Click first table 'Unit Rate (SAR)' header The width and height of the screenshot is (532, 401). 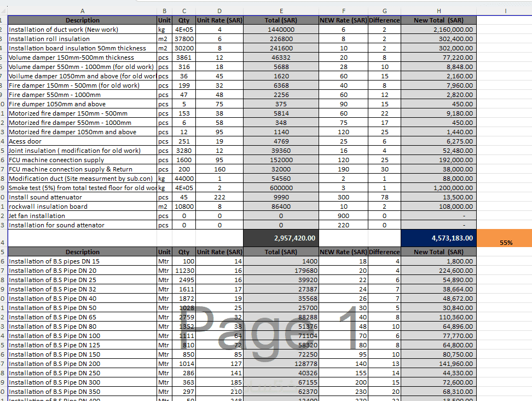219,20
